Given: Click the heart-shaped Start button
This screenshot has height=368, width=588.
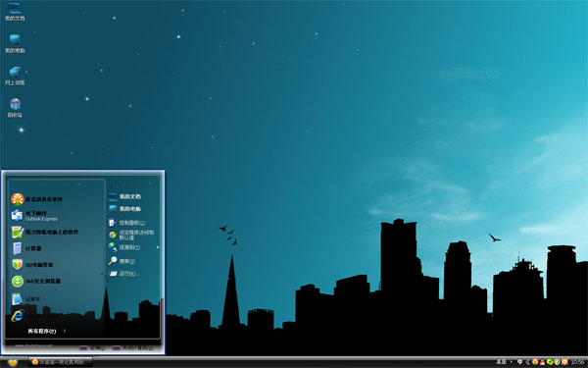Looking at the screenshot, I should tap(13, 362).
